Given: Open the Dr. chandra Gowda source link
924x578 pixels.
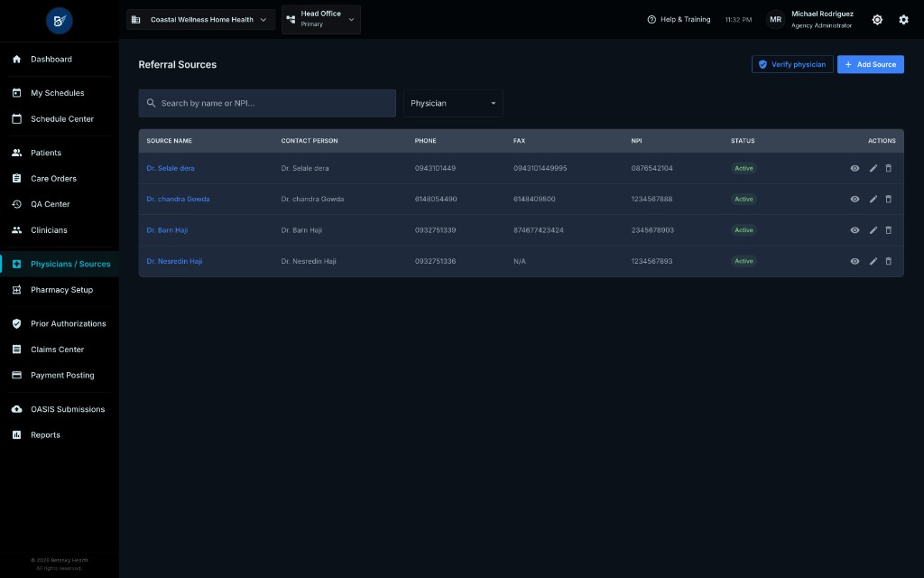Looking at the screenshot, I should click(x=178, y=199).
